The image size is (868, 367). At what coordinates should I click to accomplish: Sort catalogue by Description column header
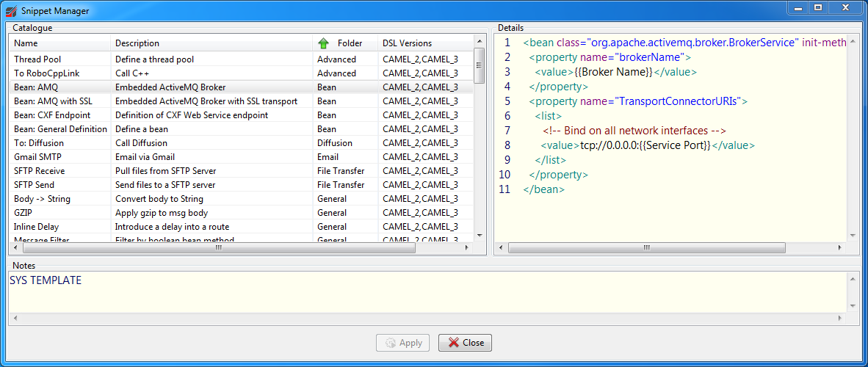tap(211, 43)
